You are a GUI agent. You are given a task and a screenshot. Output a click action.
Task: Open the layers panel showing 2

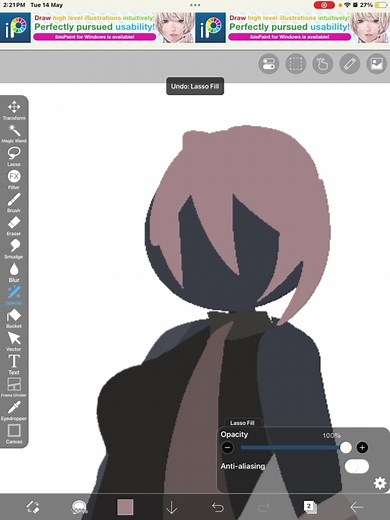coord(310,507)
